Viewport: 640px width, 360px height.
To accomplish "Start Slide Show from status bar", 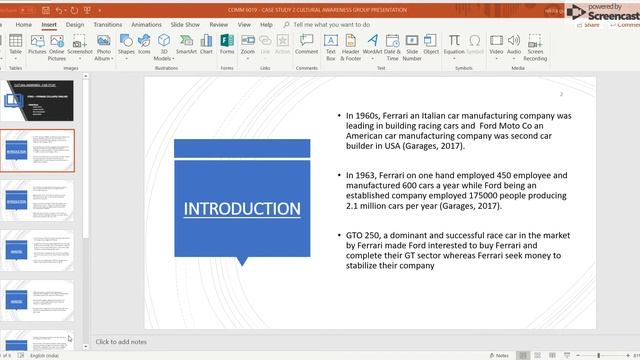I will pyautogui.click(x=567, y=356).
